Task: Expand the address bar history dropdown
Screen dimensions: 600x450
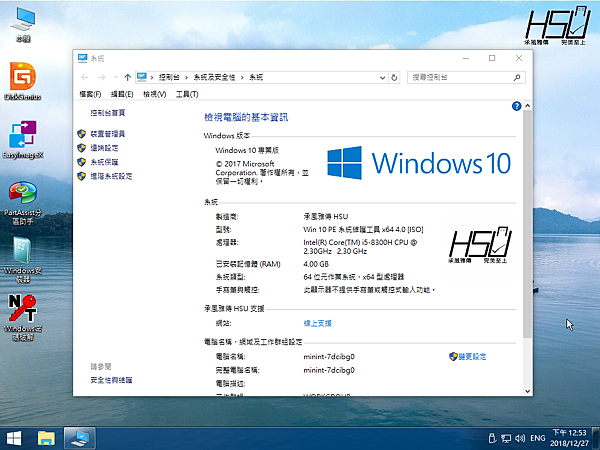Action: pos(382,78)
